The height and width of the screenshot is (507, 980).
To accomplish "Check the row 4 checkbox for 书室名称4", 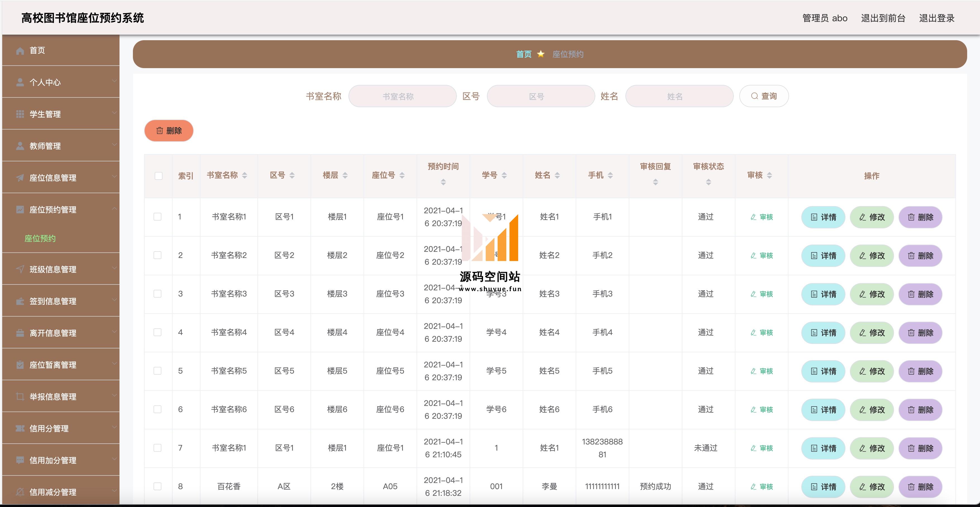I will pos(157,333).
